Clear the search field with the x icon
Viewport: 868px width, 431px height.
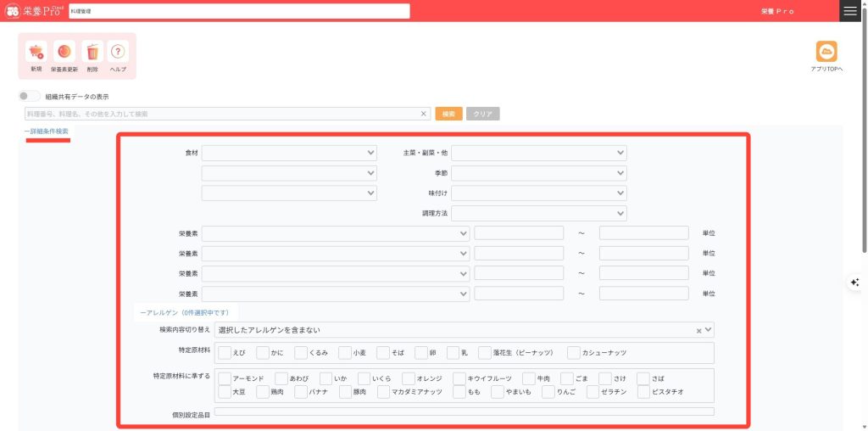point(424,114)
